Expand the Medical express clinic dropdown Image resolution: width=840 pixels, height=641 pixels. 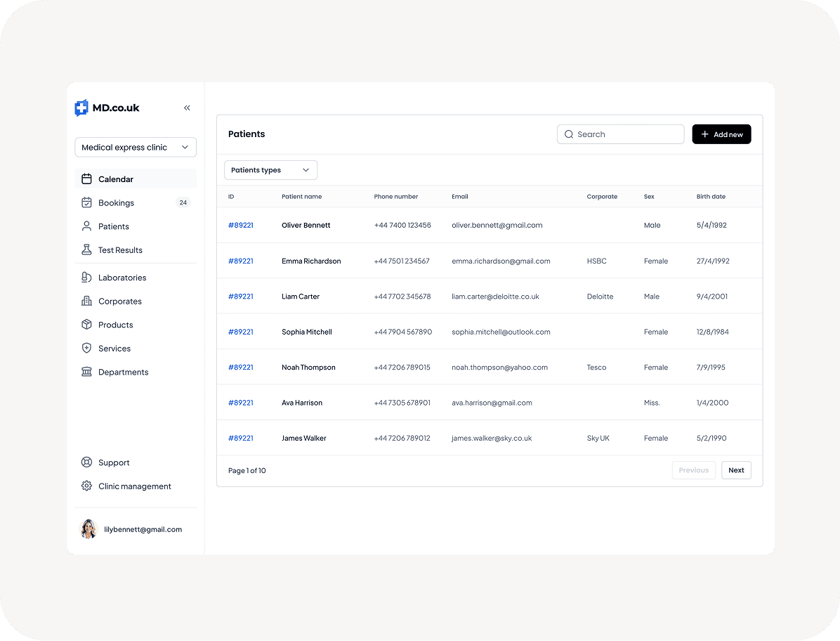pyautogui.click(x=136, y=148)
